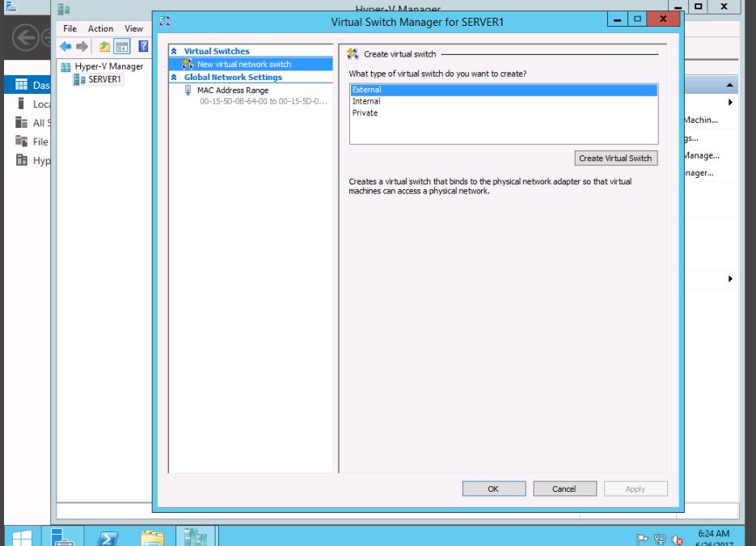The height and width of the screenshot is (546, 756).
Task: Open File Explorer from the taskbar
Action: tap(152, 536)
